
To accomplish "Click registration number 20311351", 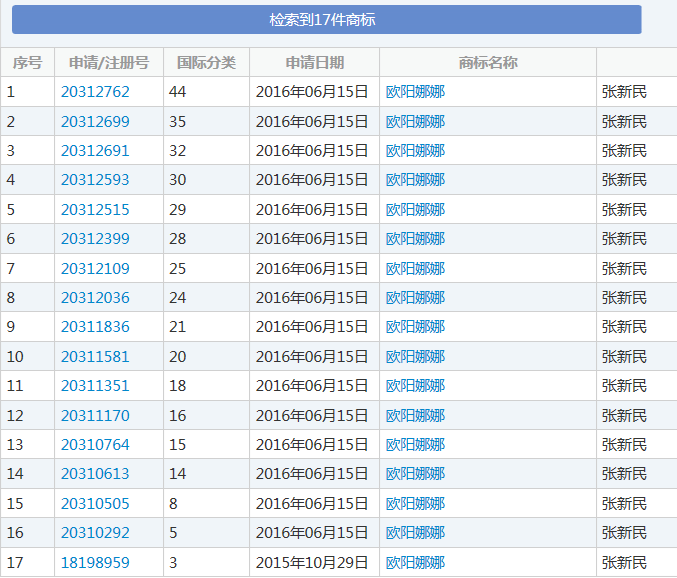I will tap(95, 386).
